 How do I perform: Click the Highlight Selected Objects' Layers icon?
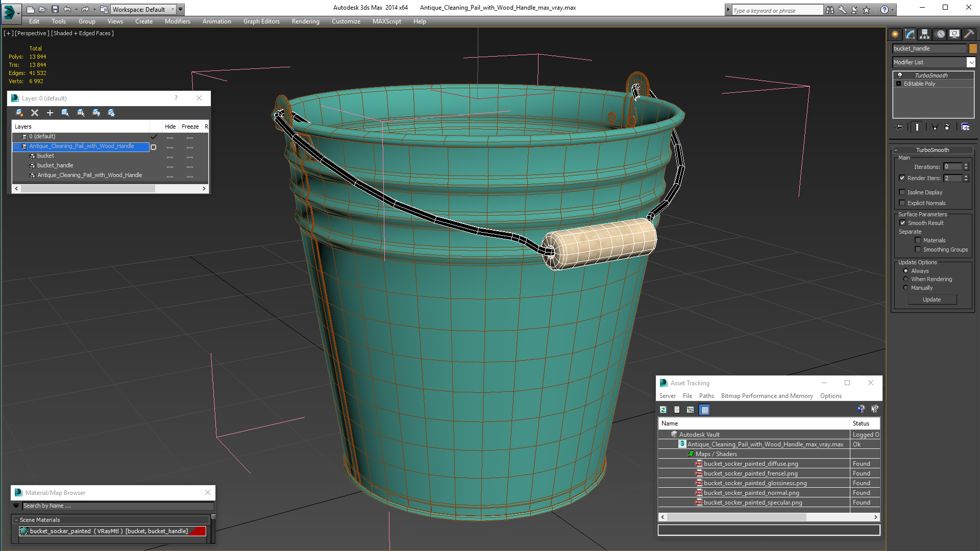[x=81, y=113]
